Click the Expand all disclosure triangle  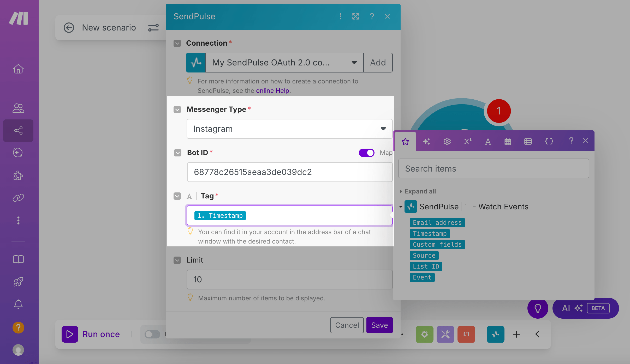click(x=401, y=191)
